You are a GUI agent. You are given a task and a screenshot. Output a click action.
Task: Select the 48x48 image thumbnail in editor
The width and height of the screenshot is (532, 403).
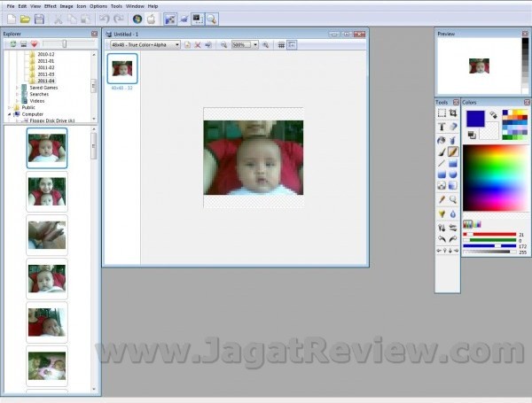(122, 68)
